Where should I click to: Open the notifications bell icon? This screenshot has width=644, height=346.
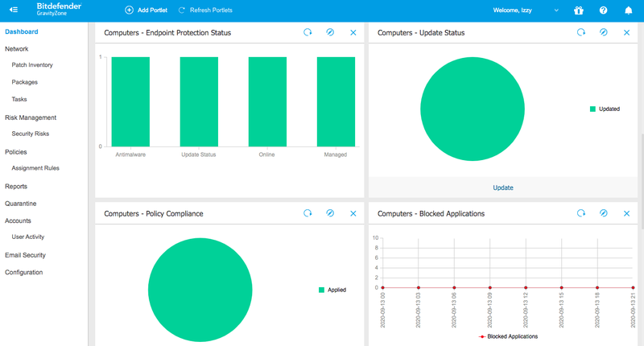(629, 10)
